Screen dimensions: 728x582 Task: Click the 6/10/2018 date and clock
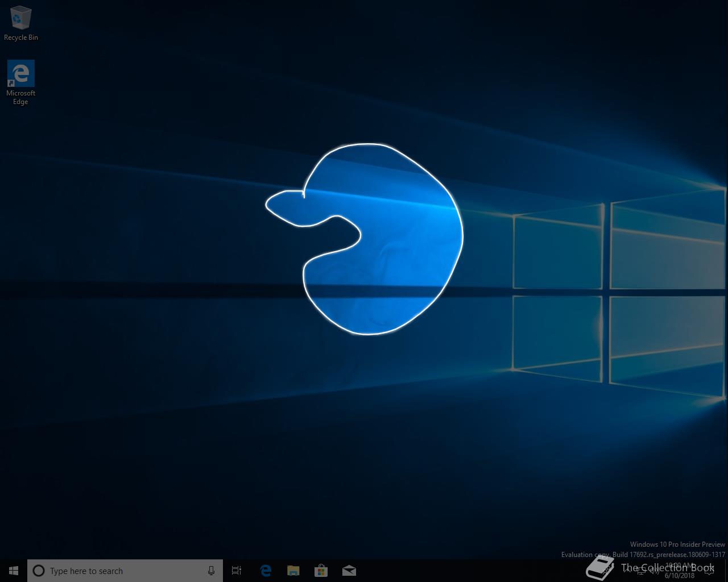(680, 571)
